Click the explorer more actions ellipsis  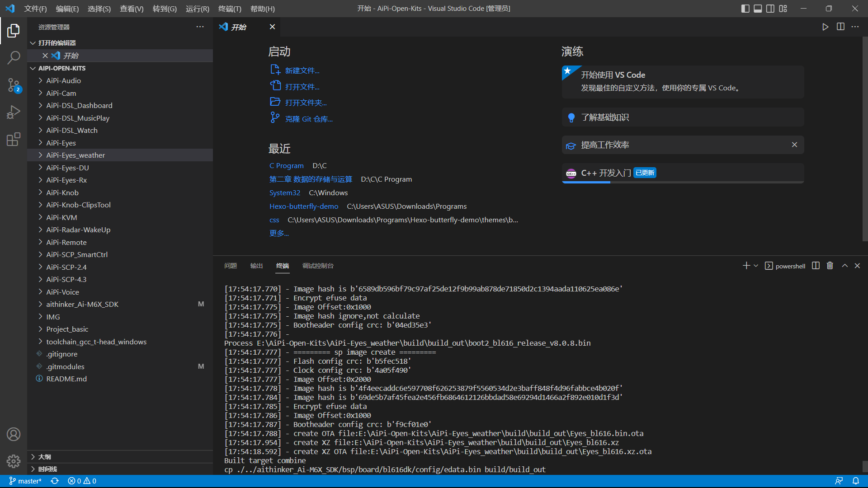pyautogui.click(x=200, y=27)
